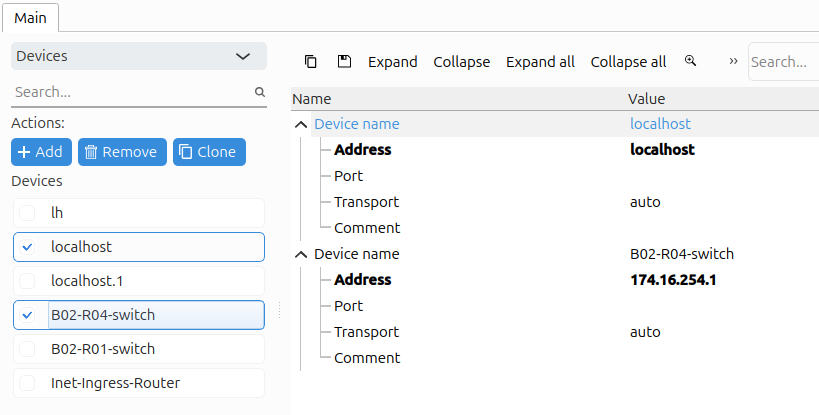Check the B02-R01-switch device checkbox
This screenshot has height=415, width=819.
(27, 349)
